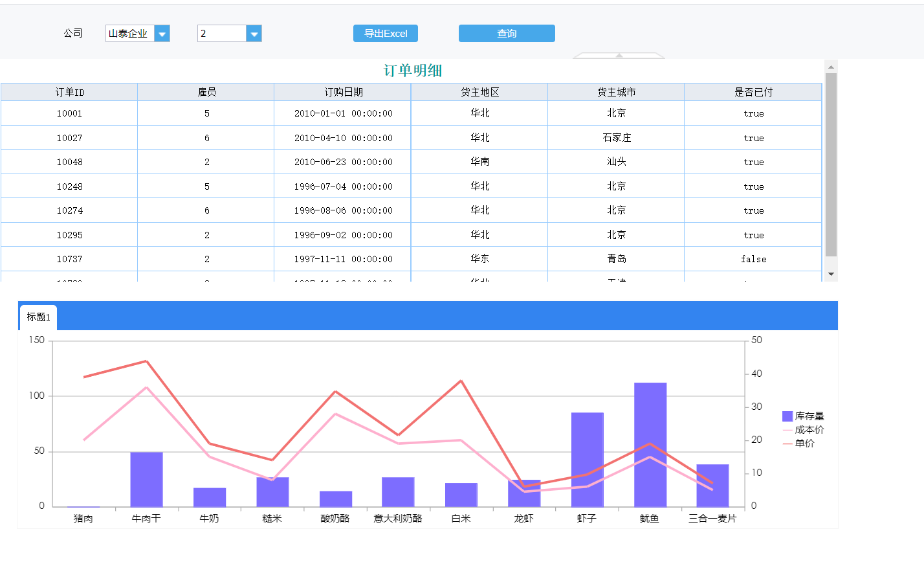
Task: Click order ID cell 10027
Action: [69, 138]
